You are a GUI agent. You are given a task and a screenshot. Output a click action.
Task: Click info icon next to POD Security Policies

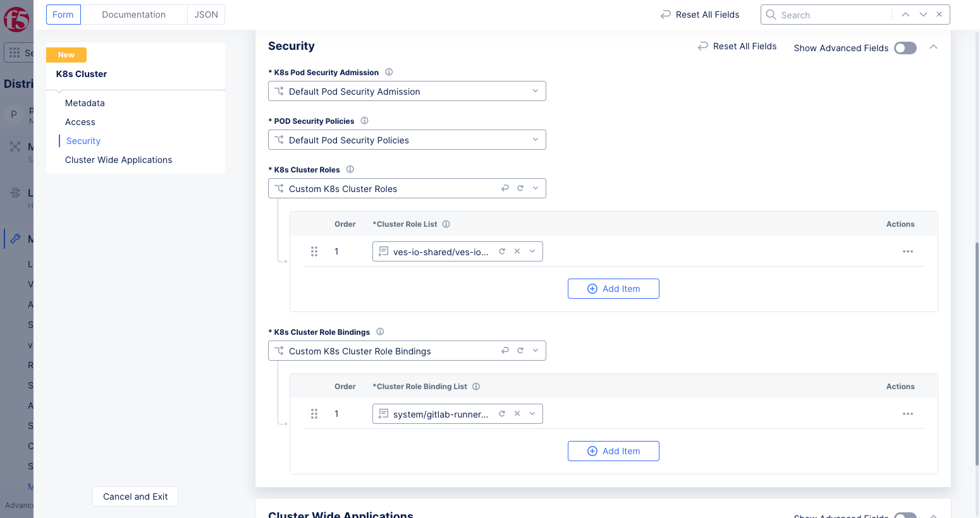tap(364, 121)
